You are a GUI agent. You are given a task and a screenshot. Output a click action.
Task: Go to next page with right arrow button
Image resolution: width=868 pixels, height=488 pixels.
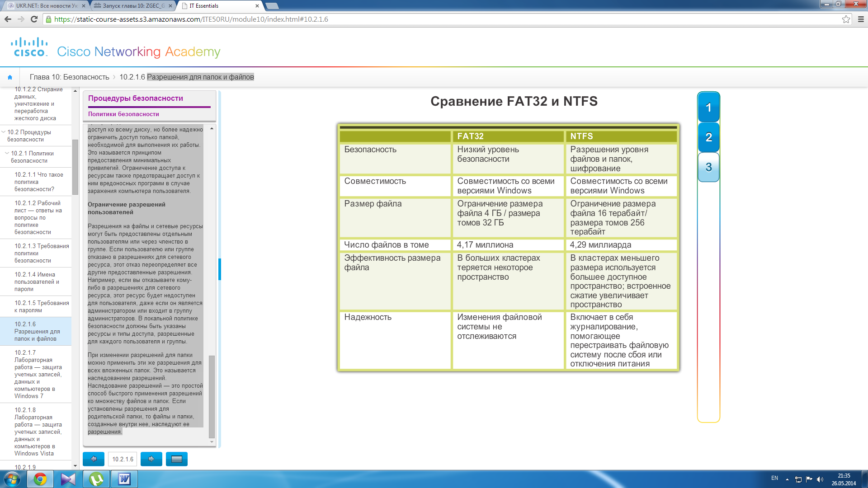coord(151,459)
